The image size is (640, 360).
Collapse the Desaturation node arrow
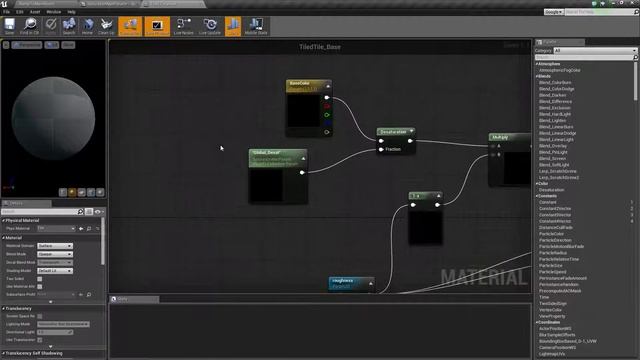point(411,131)
